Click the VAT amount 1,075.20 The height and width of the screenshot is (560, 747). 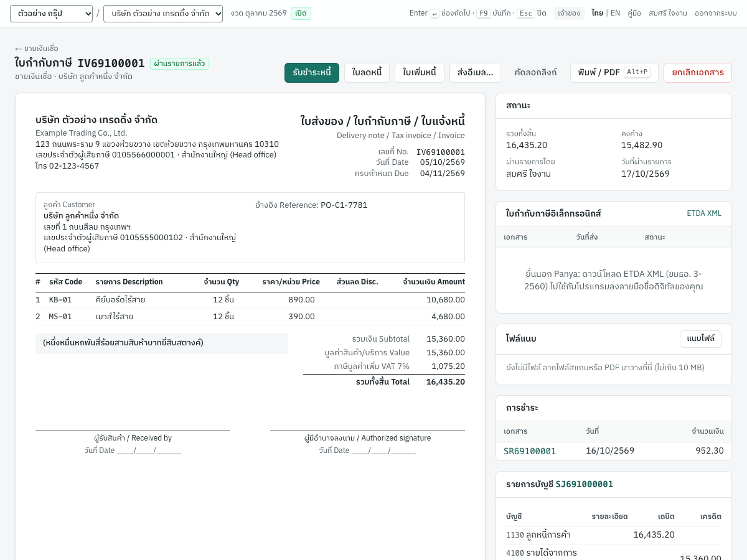448,366
